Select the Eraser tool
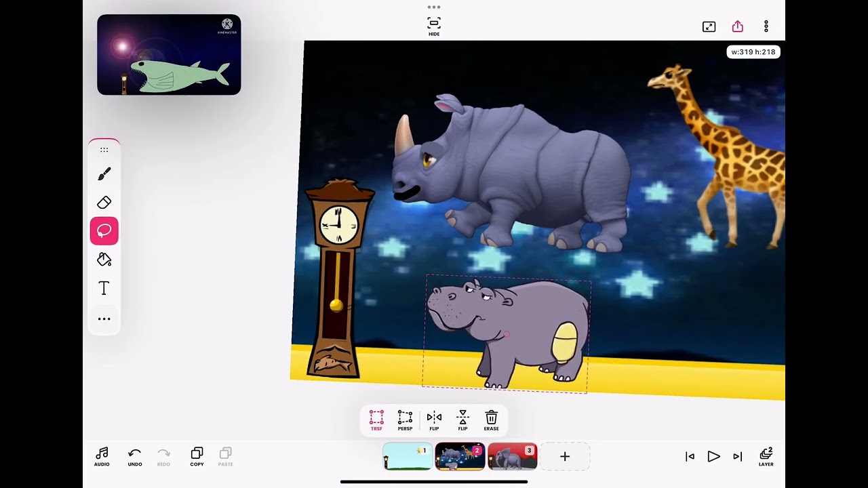 104,203
